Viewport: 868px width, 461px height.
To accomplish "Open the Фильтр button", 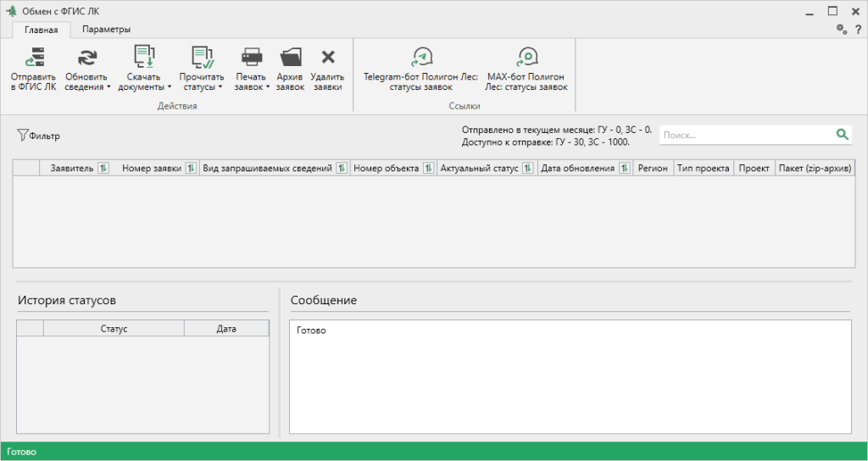I will click(38, 136).
